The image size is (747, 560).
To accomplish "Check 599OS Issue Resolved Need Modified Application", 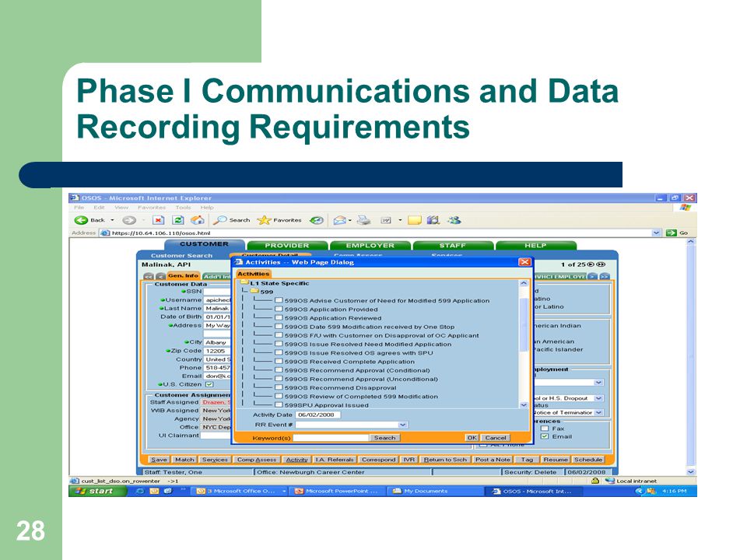I will pyautogui.click(x=279, y=344).
